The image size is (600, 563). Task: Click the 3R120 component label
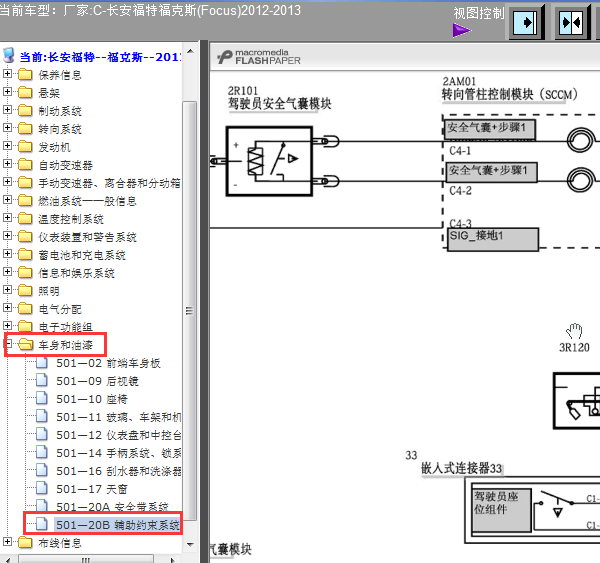(x=574, y=347)
